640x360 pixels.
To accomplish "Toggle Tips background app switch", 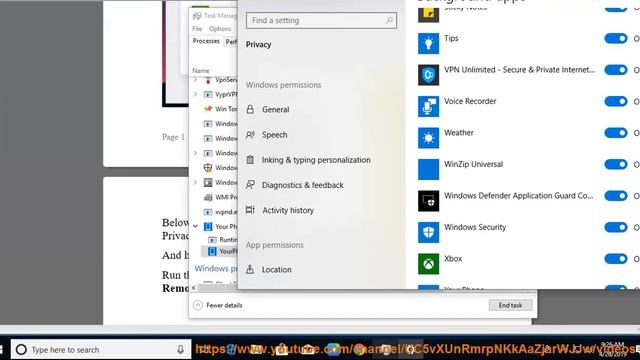I will (616, 38).
